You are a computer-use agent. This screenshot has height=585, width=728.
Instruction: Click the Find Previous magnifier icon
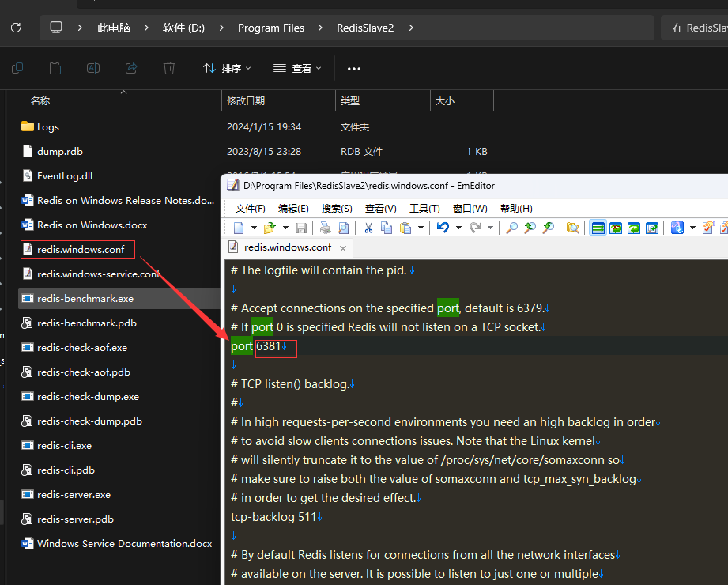[x=530, y=228]
